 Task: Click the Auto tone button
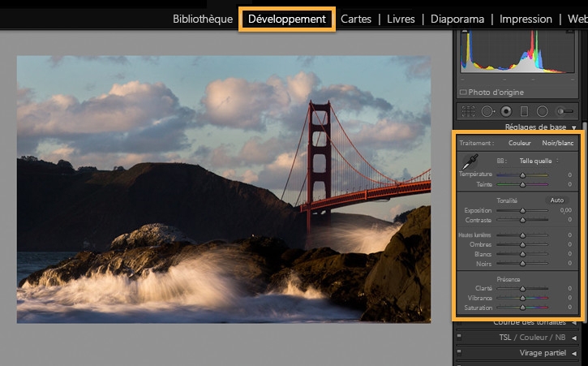click(x=557, y=200)
